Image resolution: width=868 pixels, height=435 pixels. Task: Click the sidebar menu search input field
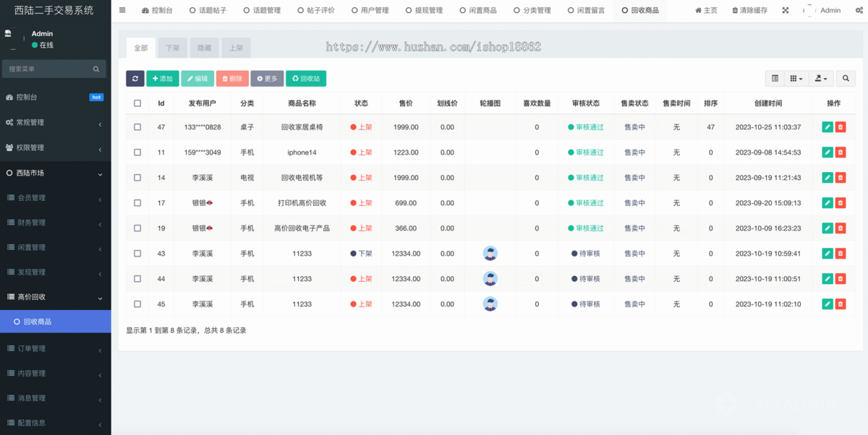tap(51, 69)
